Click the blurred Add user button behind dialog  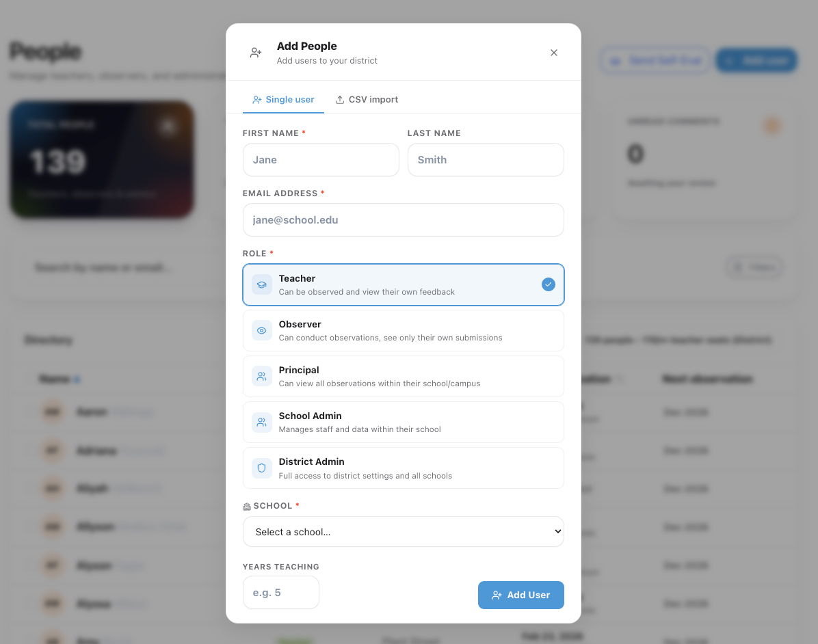click(x=756, y=60)
